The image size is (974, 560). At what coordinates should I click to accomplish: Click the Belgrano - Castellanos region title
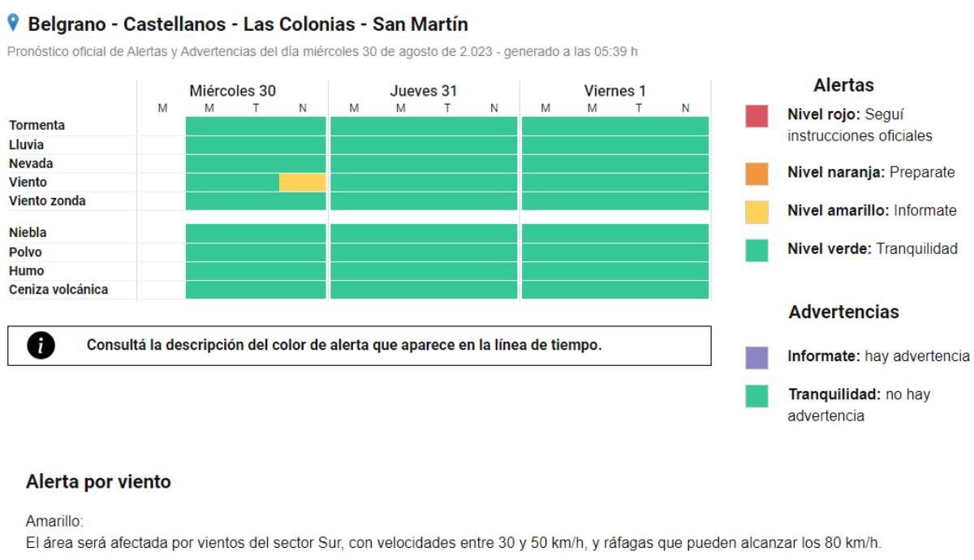coord(248,24)
